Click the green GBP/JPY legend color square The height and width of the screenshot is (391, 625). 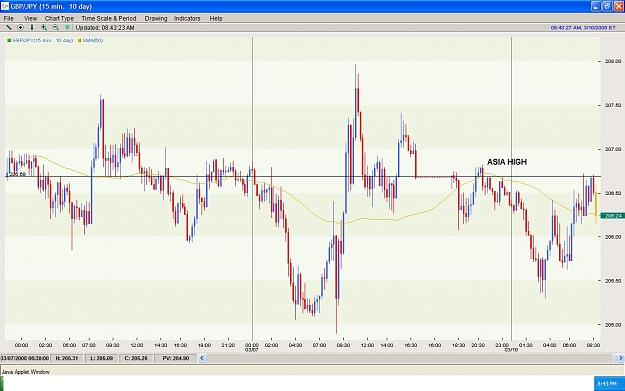pos(9,41)
